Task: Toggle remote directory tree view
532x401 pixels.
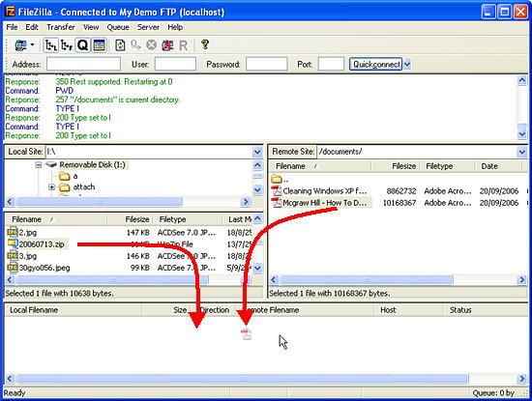Action: (x=67, y=45)
